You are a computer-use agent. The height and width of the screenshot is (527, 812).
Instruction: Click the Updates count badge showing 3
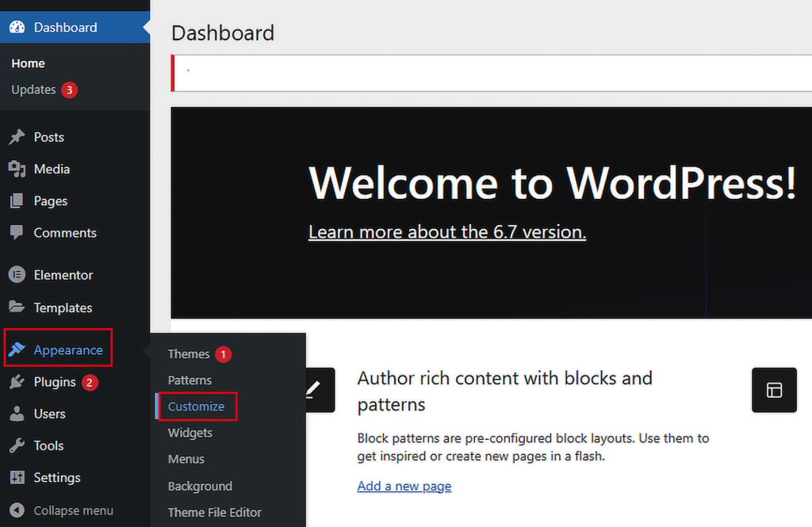[x=70, y=90]
